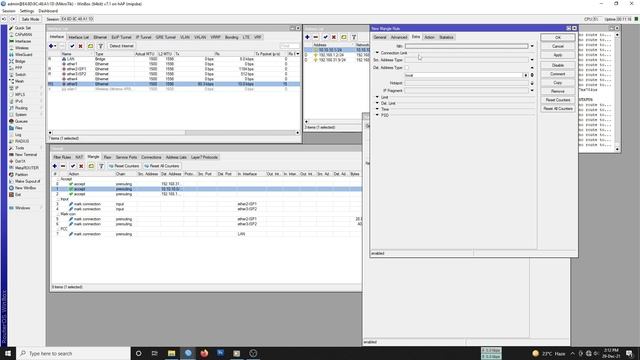Open the Interface List column chooser dropdown

(298, 54)
